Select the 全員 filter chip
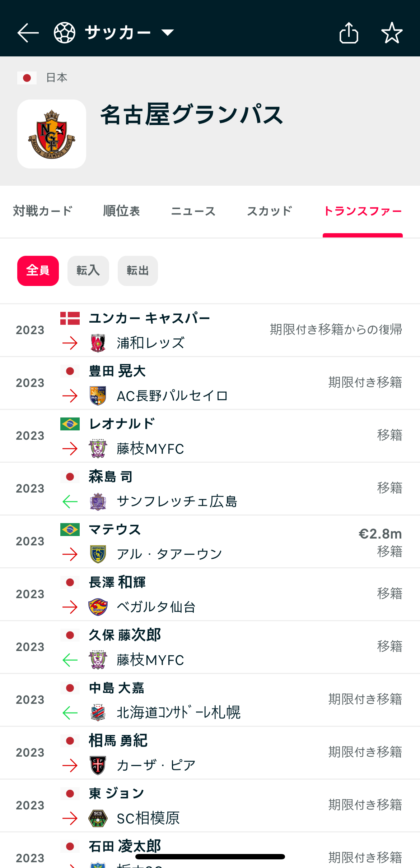This screenshot has width=420, height=868. [x=38, y=271]
